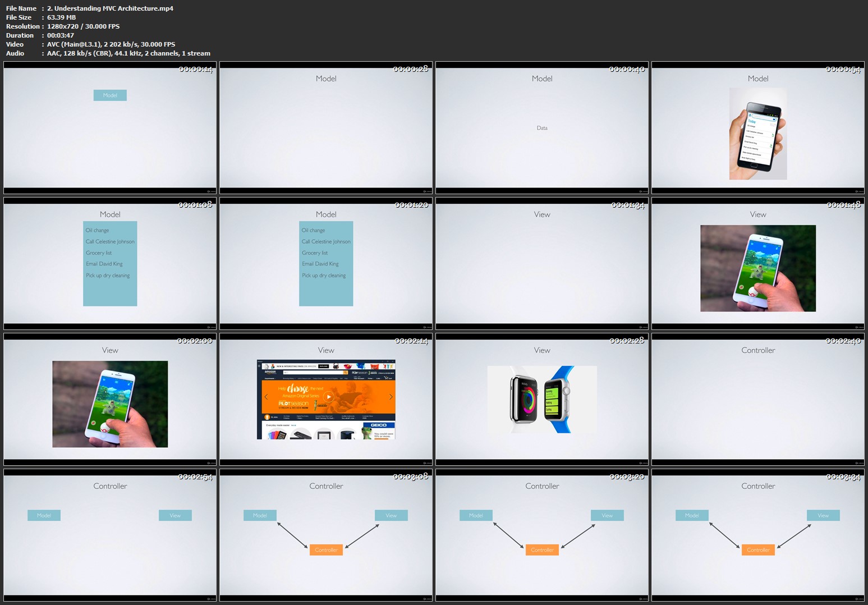Click the duration value '00:03:47'

click(61, 35)
